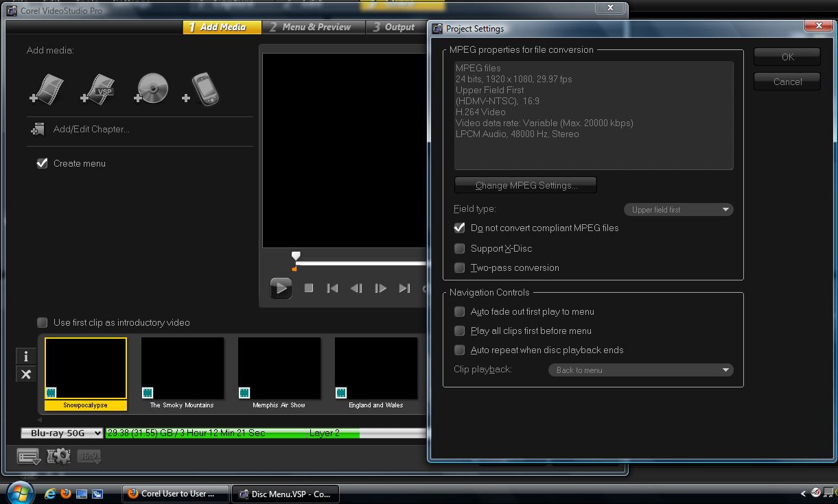This screenshot has height=504, width=838.
Task: Open the Field type dropdown
Action: 678,210
